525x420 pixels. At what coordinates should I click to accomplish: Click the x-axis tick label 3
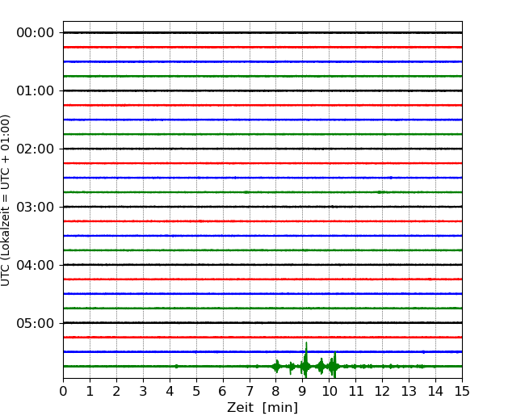[x=143, y=391]
